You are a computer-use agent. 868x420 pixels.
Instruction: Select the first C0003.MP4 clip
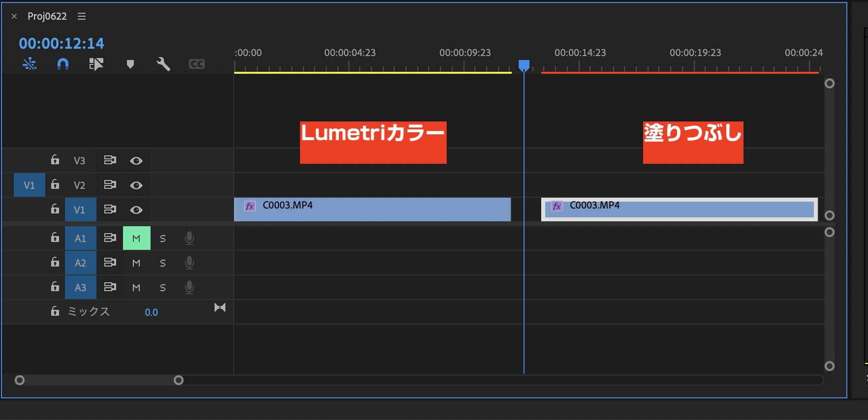372,210
